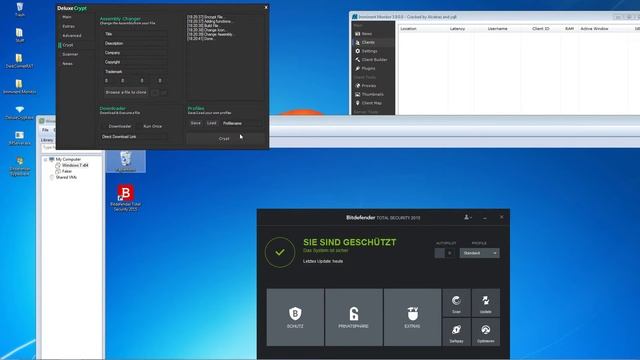
Task: Click the Title field in Assembly Changer
Action: [x=136, y=34]
